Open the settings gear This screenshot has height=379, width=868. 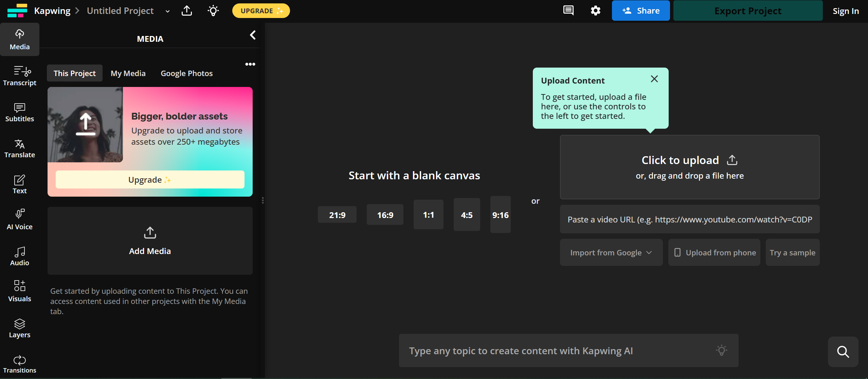(595, 11)
